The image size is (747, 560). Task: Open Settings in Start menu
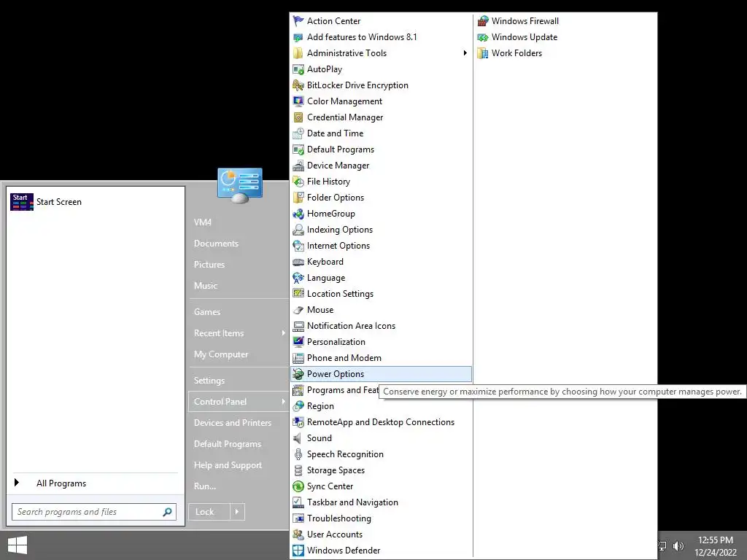pyautogui.click(x=209, y=381)
